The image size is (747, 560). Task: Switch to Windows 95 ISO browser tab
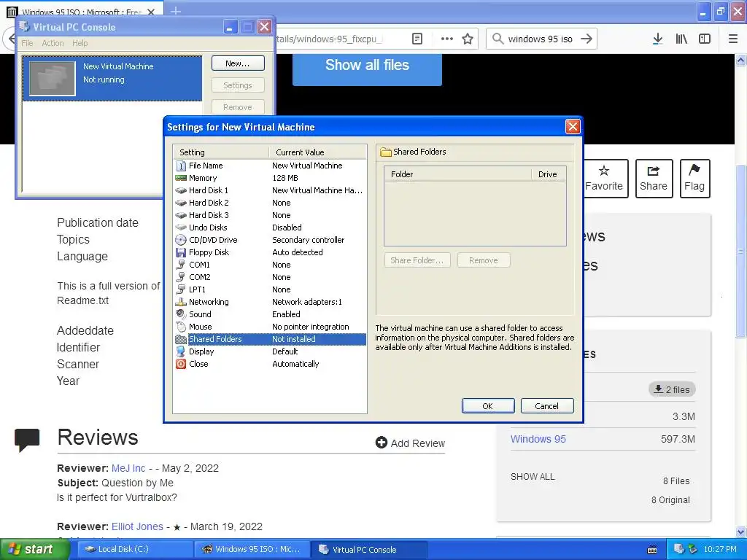tap(83, 12)
